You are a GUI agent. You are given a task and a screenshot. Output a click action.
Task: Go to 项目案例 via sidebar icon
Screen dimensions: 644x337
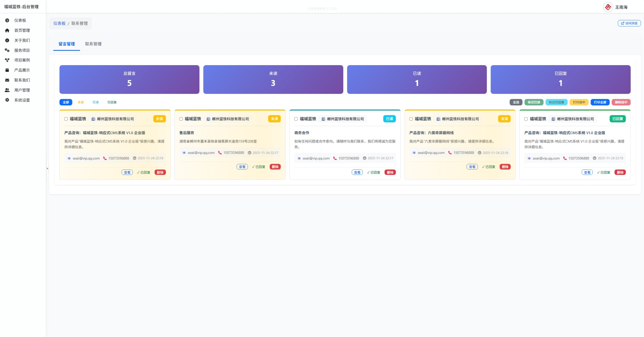(x=22, y=60)
